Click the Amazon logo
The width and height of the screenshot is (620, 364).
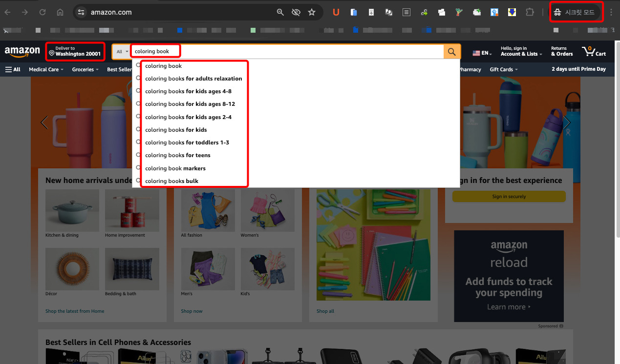tap(22, 51)
